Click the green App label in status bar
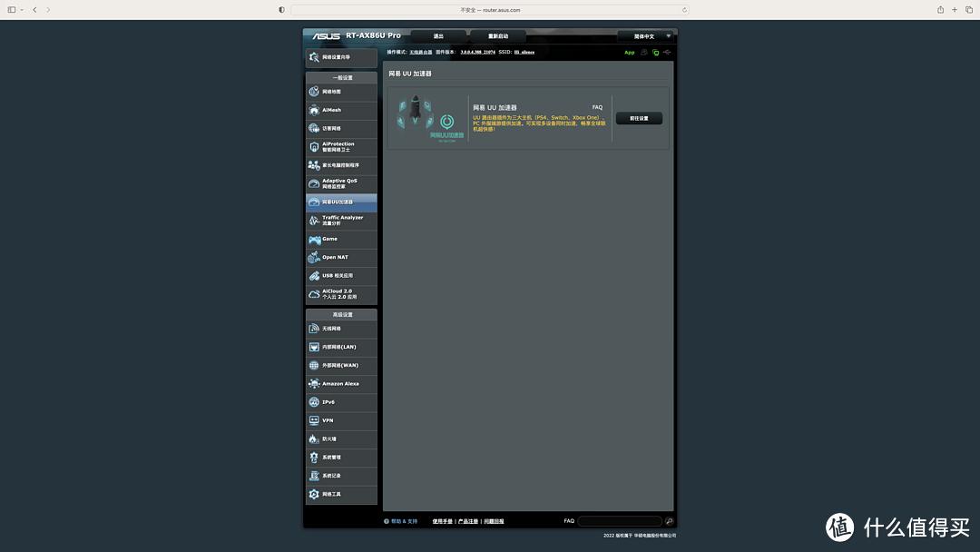Screen dimensions: 980x552 tap(630, 53)
